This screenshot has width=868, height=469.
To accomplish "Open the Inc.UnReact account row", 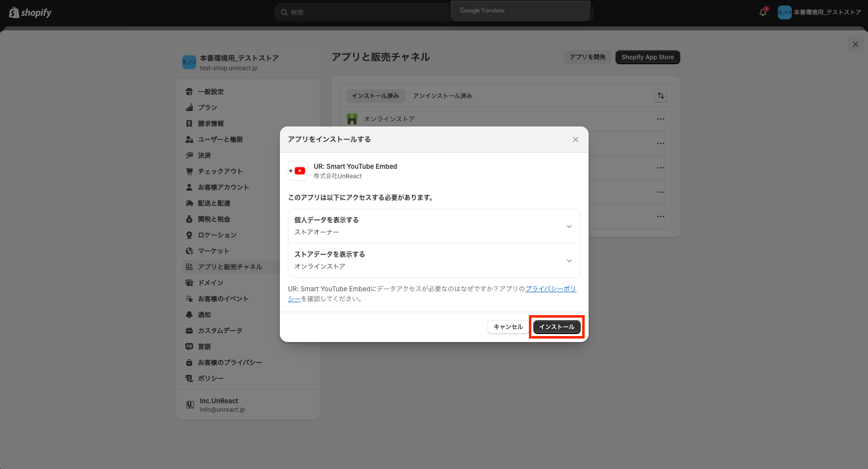I will (x=248, y=405).
